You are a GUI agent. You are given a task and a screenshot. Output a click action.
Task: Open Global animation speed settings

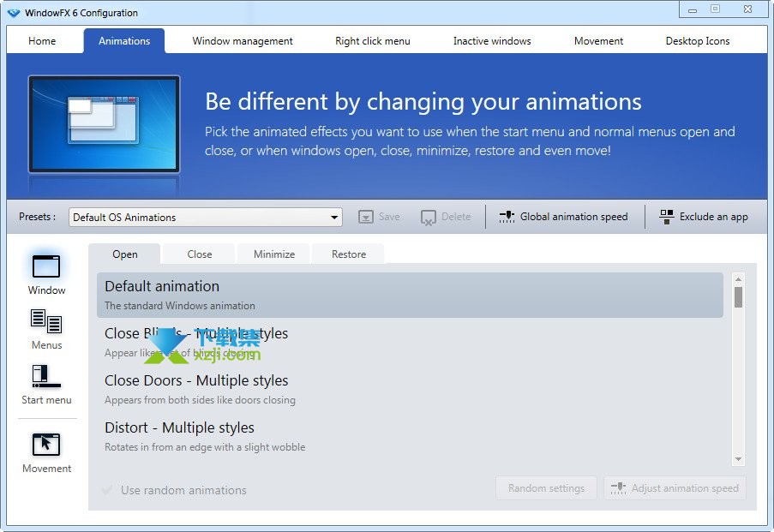573,217
